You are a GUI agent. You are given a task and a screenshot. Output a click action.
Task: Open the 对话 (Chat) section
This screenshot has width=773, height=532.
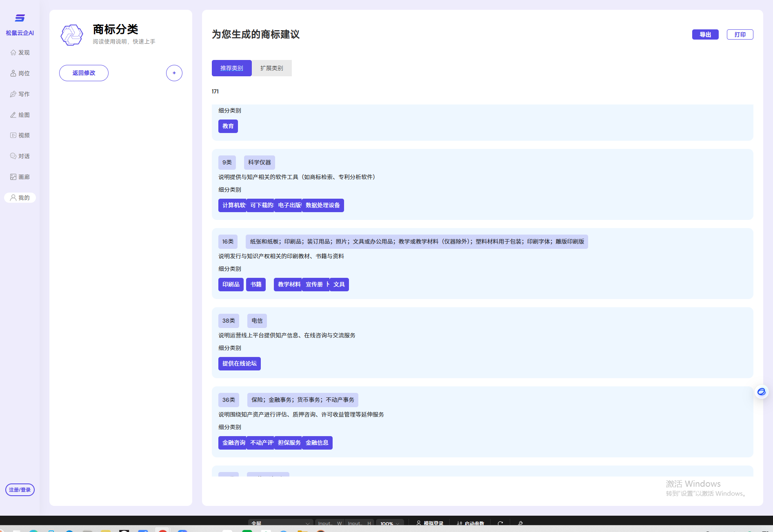click(20, 156)
